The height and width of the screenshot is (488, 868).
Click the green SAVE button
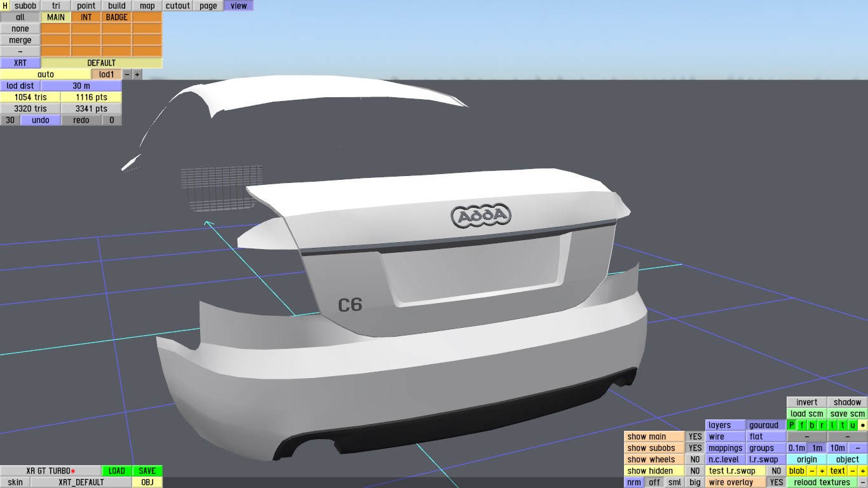(147, 471)
